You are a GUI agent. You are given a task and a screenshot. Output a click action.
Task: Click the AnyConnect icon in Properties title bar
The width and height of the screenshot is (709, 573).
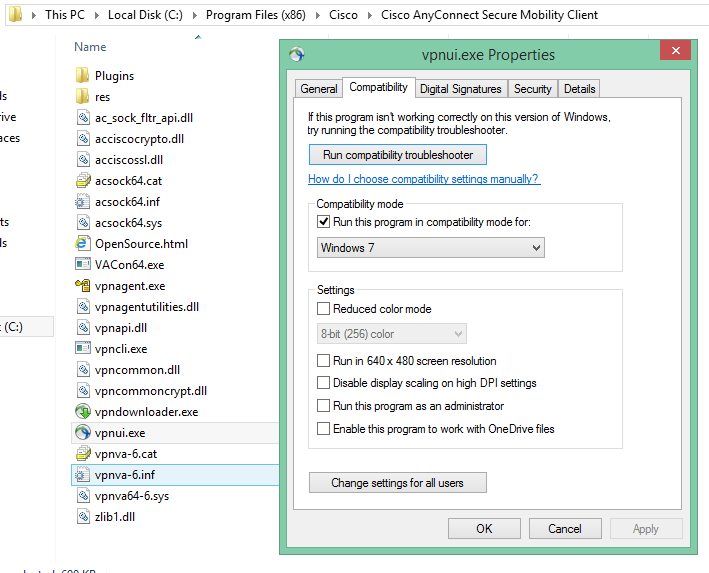click(297, 54)
